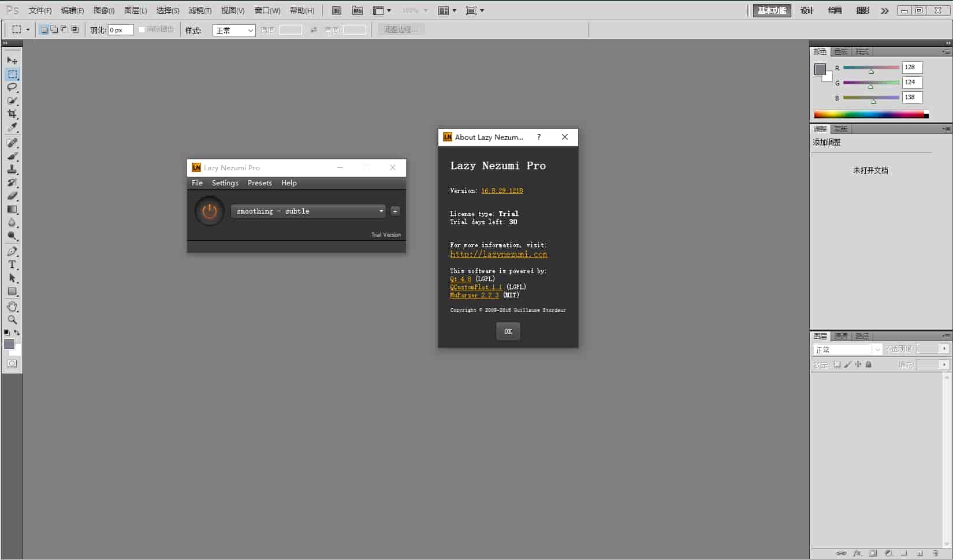Open the smoothing - subtle preset dropdown

coord(308,211)
